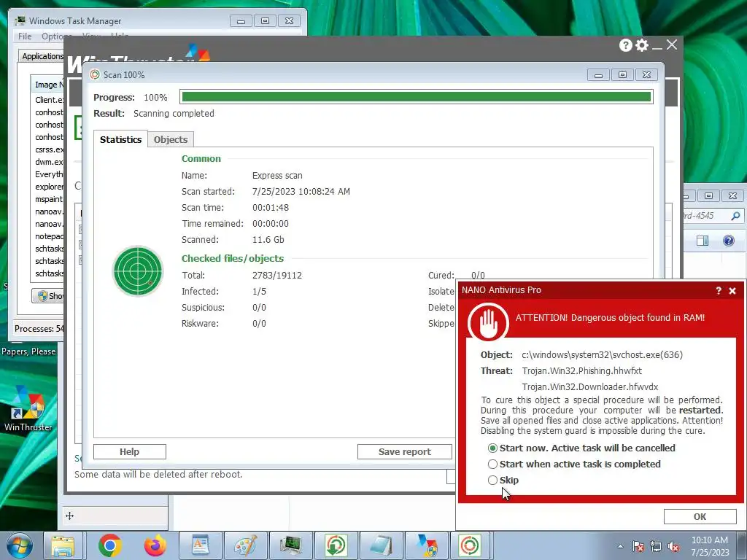Select mspaint process in Task Manager
Screen dimensions: 747x560
[49, 199]
